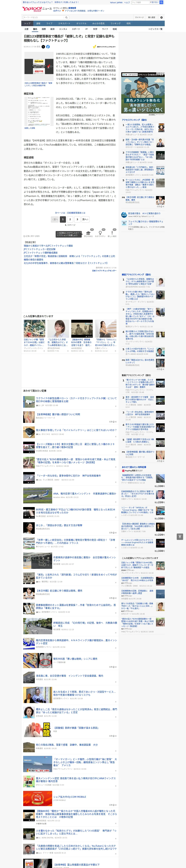The height and width of the screenshot is (868, 186).
Task: Click the back-to-top arrow button
Action: pyautogui.click(x=180, y=537)
